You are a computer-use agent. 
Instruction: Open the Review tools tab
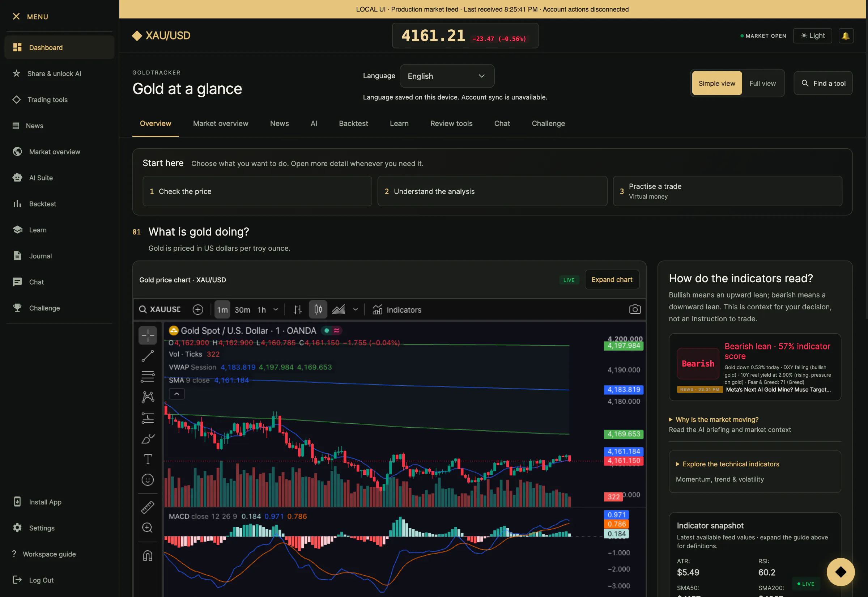pyautogui.click(x=451, y=123)
